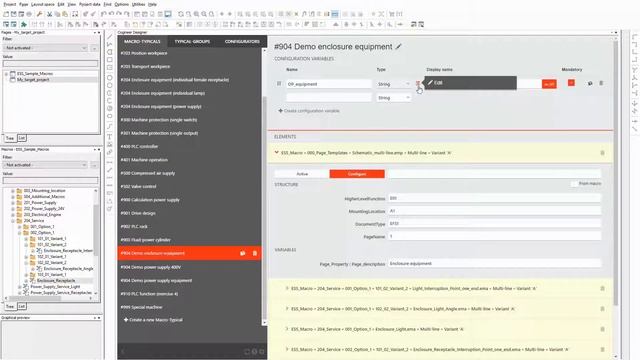Click the round icon next to Off_equipment trash
The width and height of the screenshot is (640, 360).
click(x=590, y=83)
